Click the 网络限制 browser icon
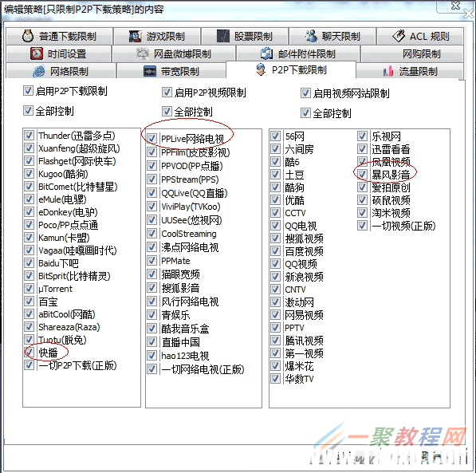Image resolution: width=476 pixels, height=473 pixels. point(39,72)
